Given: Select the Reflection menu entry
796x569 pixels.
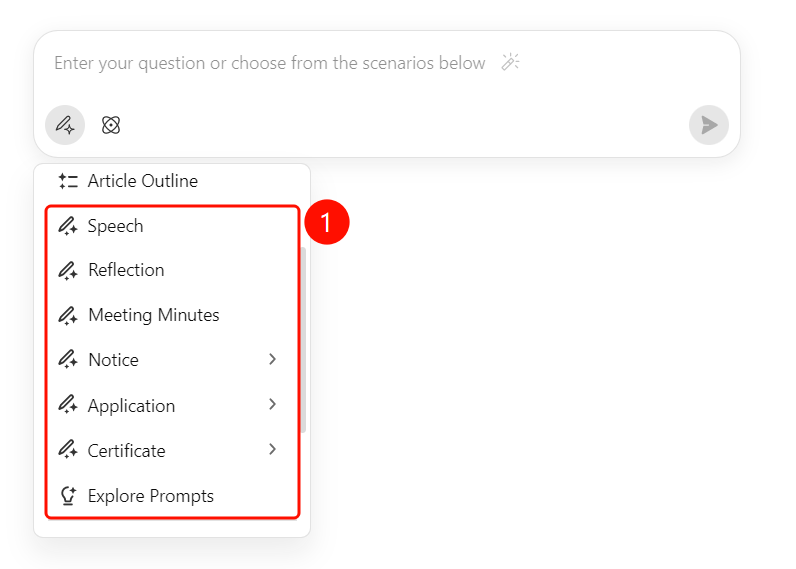Looking at the screenshot, I should click(172, 271).
